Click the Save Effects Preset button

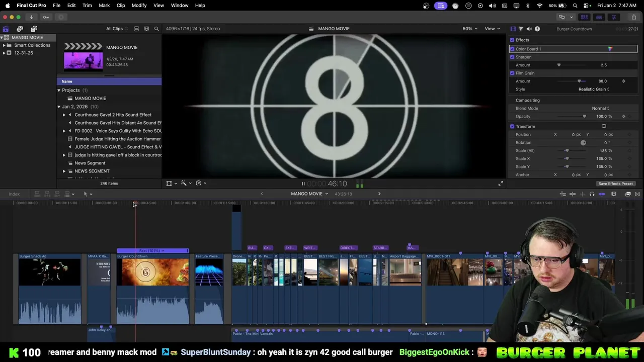(615, 184)
